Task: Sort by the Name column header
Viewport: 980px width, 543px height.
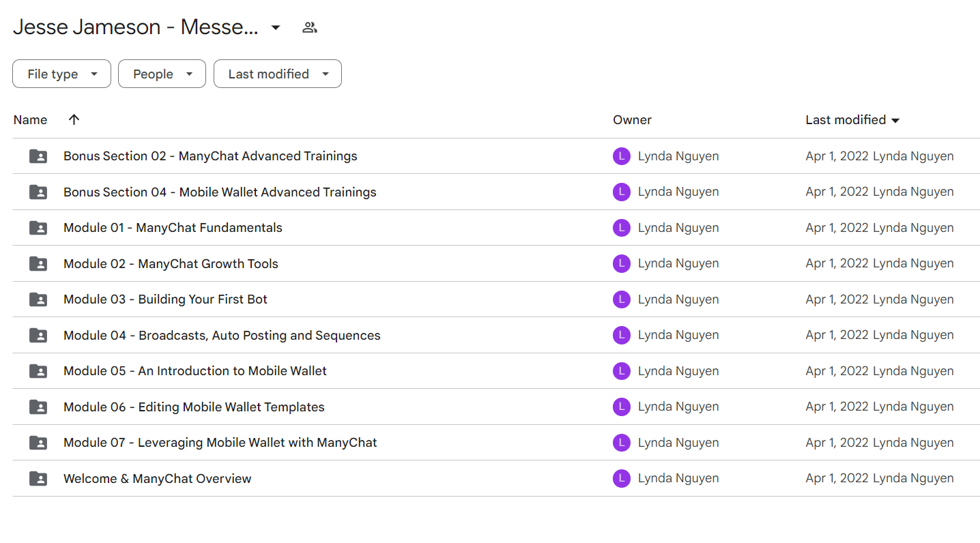Action: 30,120
